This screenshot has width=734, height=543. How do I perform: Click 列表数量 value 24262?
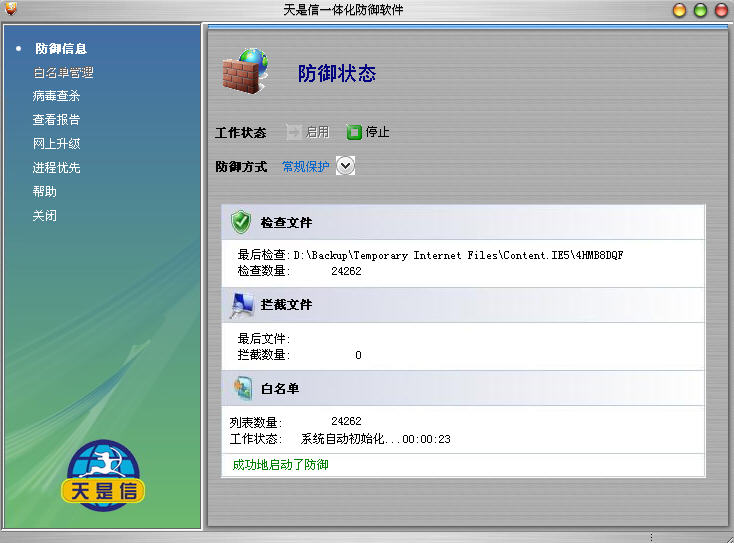[x=346, y=421]
